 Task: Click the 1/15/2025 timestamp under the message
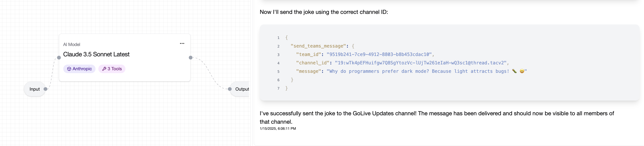[x=278, y=129]
